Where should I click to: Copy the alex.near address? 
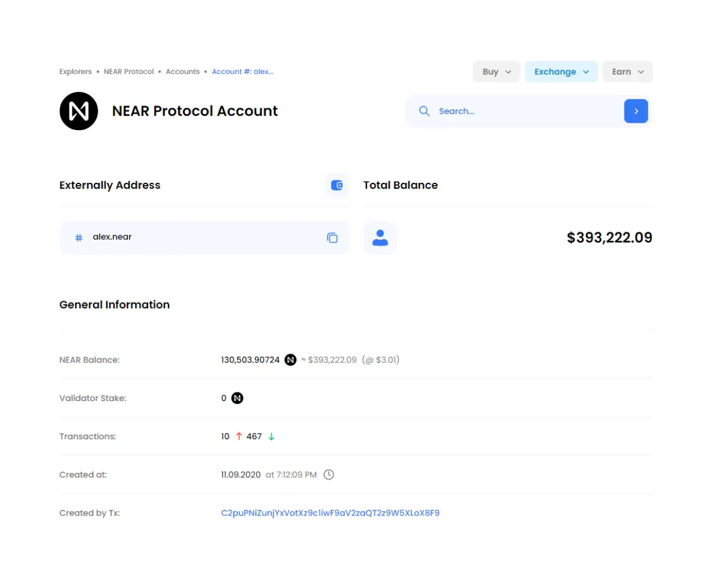(332, 237)
